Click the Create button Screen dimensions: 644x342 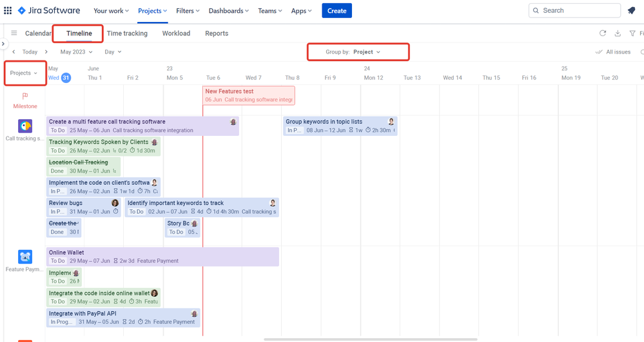(x=337, y=11)
